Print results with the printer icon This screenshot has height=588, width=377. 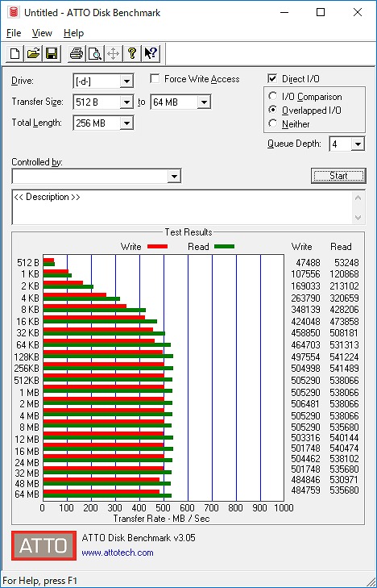(77, 53)
